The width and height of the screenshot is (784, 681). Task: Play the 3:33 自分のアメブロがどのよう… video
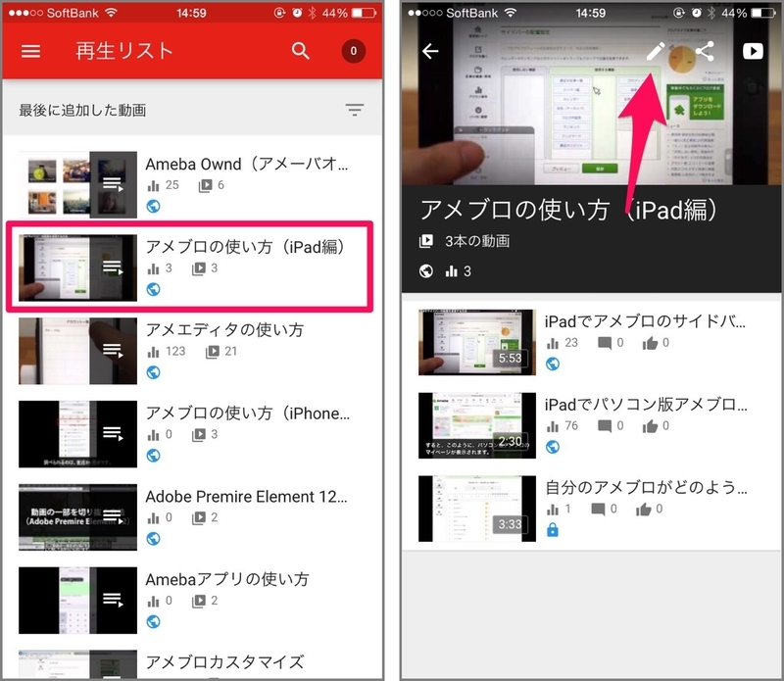(477, 509)
